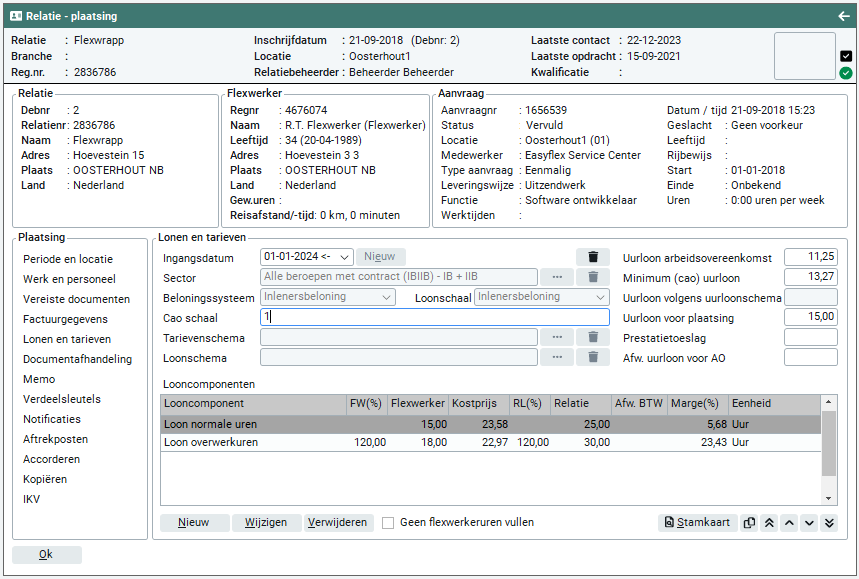Go to Periode en locatie section
This screenshot has height=579, width=859.
pos(68,259)
